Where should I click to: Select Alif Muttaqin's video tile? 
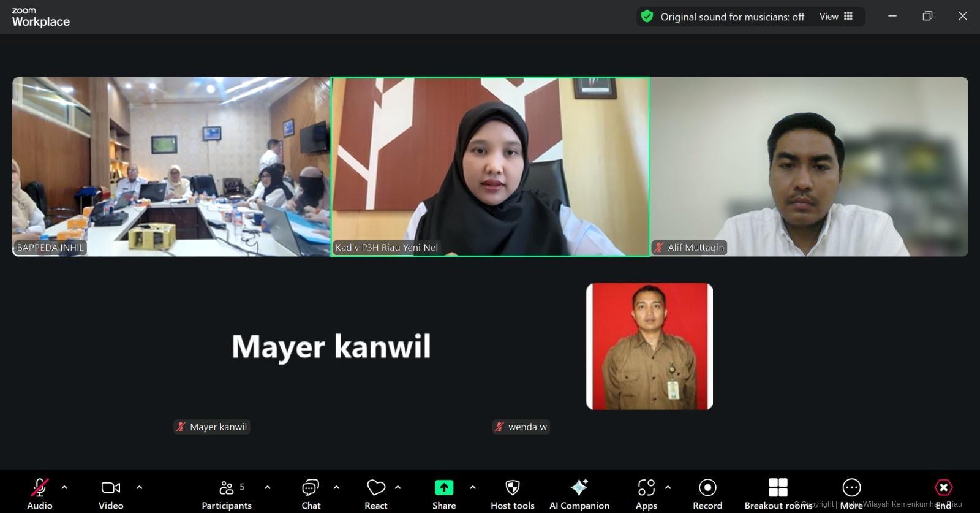coord(809,166)
